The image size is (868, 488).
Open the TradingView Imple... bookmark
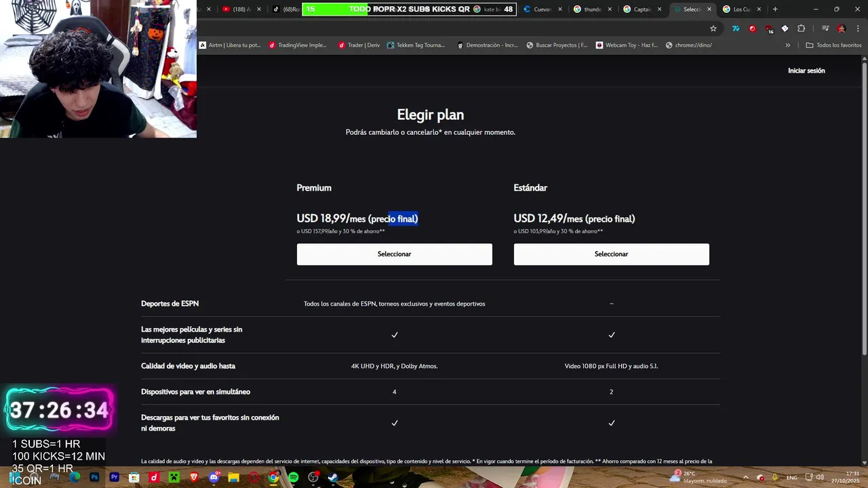(x=298, y=45)
